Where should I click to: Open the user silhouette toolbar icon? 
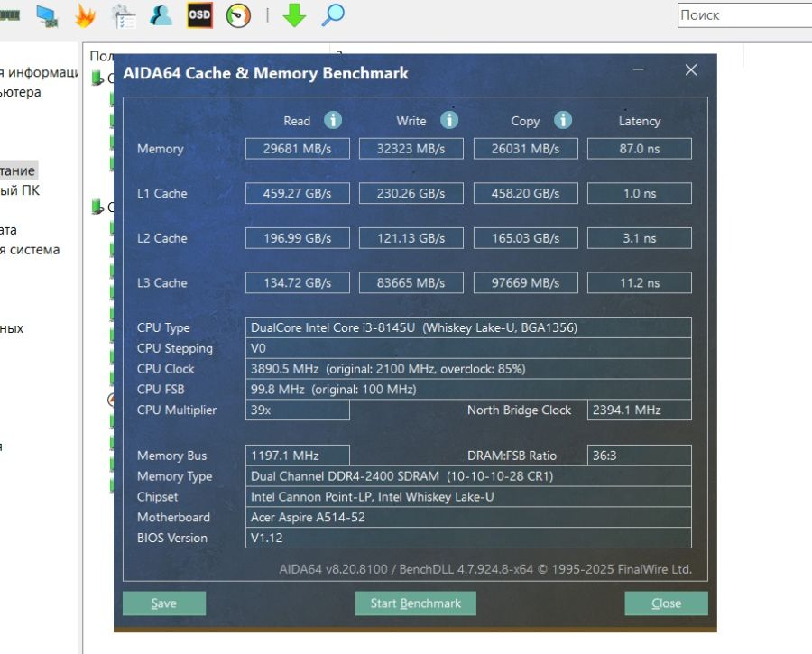161,15
